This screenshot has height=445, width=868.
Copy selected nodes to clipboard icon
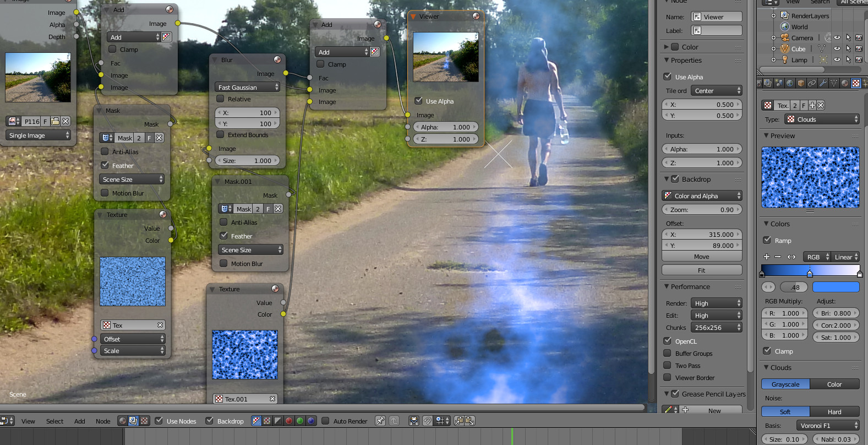(x=458, y=421)
